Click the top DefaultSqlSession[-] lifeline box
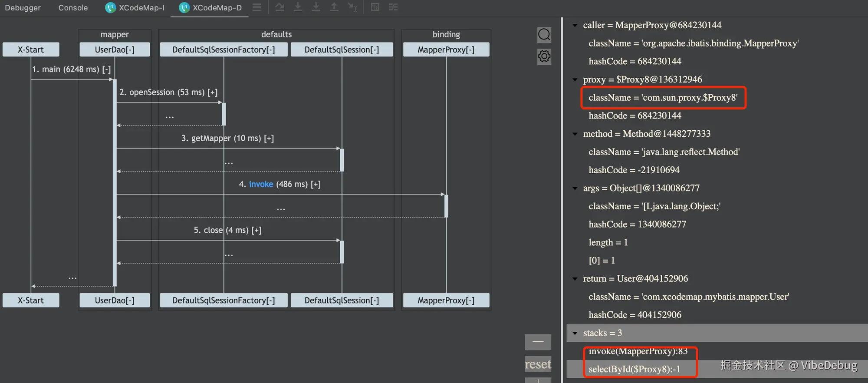The width and height of the screenshot is (868, 383). tap(342, 50)
